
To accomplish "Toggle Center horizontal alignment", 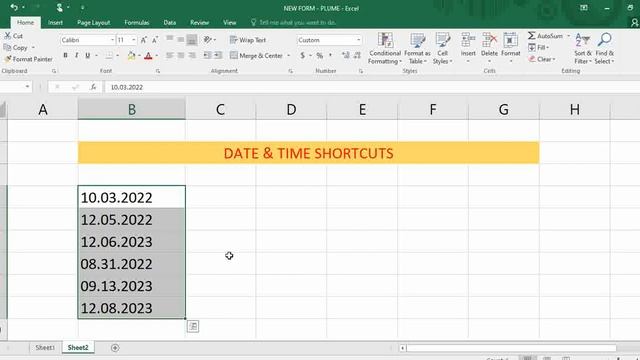I will [181, 56].
